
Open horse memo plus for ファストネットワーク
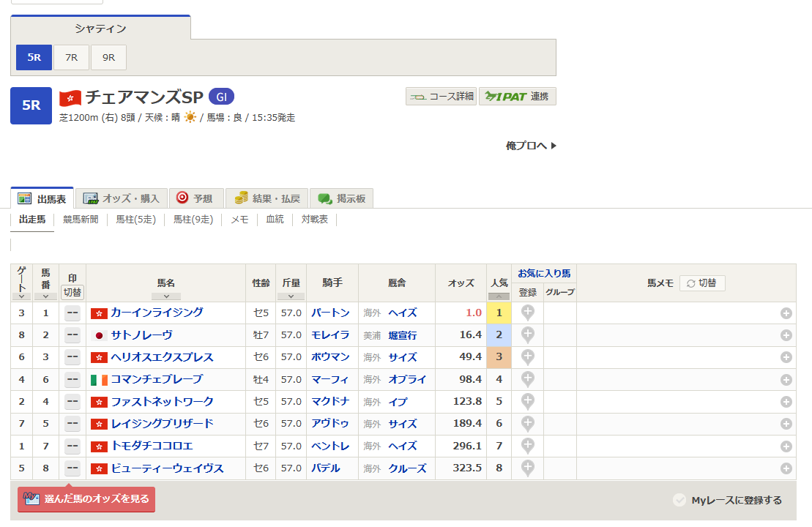click(786, 402)
